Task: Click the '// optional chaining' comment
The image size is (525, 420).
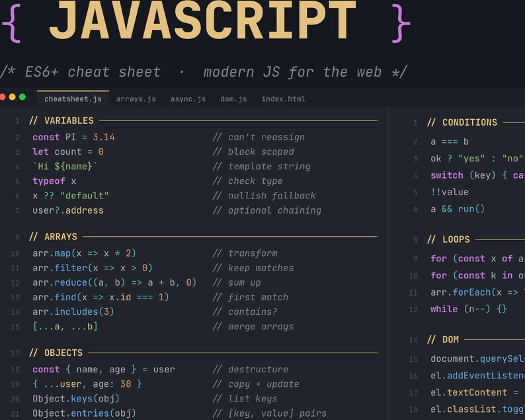Action: click(267, 210)
